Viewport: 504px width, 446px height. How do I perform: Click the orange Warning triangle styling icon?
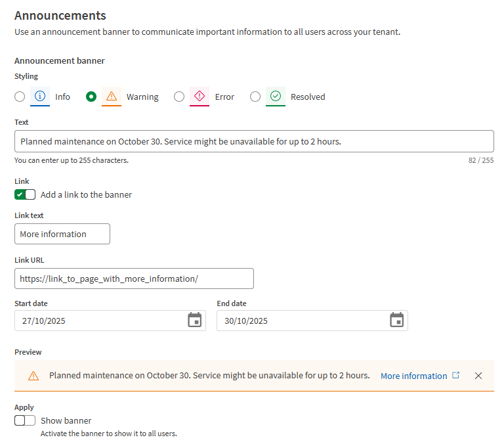(112, 97)
